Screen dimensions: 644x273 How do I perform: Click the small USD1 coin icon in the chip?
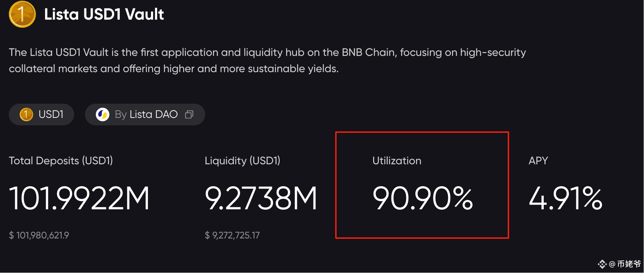tap(26, 114)
